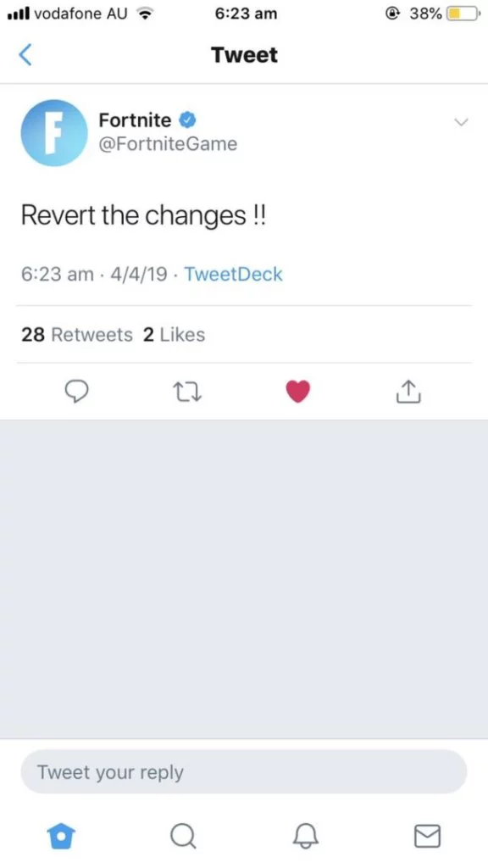Open the Messages envelope tab
Image resolution: width=488 pixels, height=868 pixels.
(427, 836)
